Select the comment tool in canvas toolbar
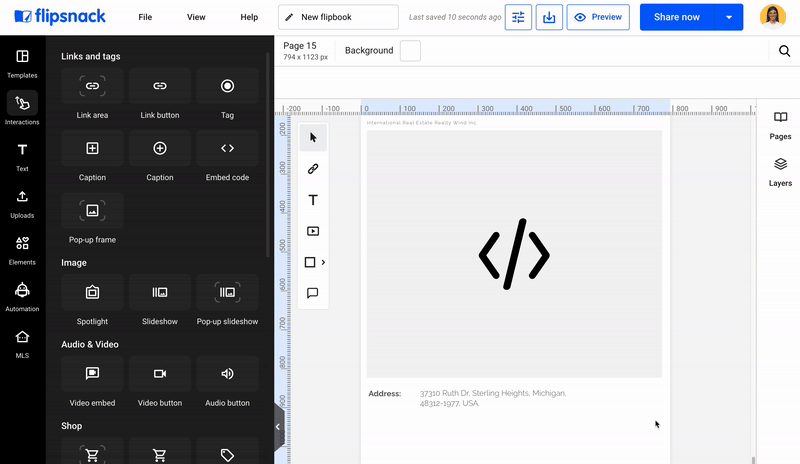The image size is (800, 464). pyautogui.click(x=313, y=293)
